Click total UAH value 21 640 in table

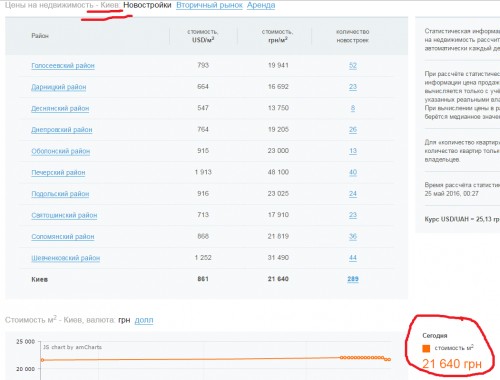coord(278,279)
